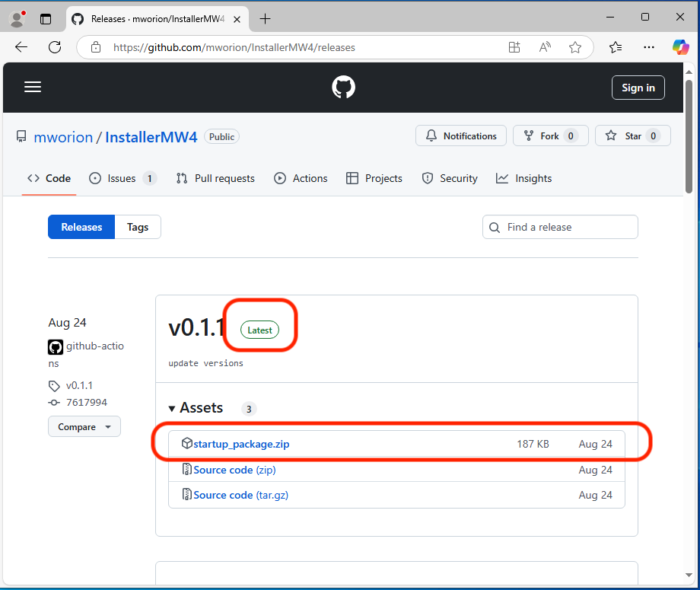This screenshot has width=700, height=590.
Task: Open the Projects tab
Action: (374, 178)
